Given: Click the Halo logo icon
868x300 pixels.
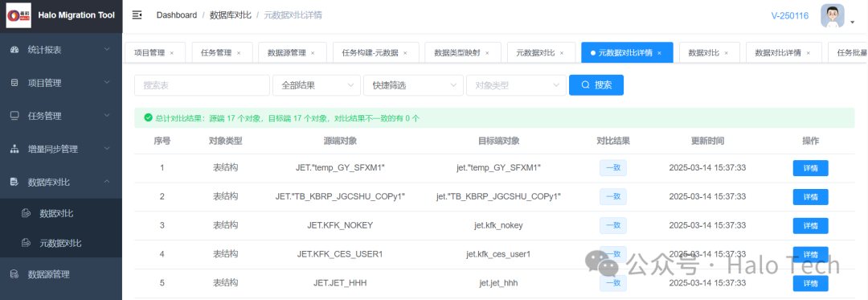Looking at the screenshot, I should (x=18, y=16).
